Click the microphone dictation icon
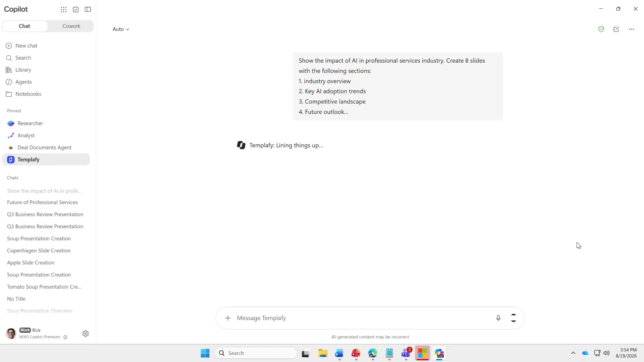The image size is (644, 362). [x=498, y=318]
